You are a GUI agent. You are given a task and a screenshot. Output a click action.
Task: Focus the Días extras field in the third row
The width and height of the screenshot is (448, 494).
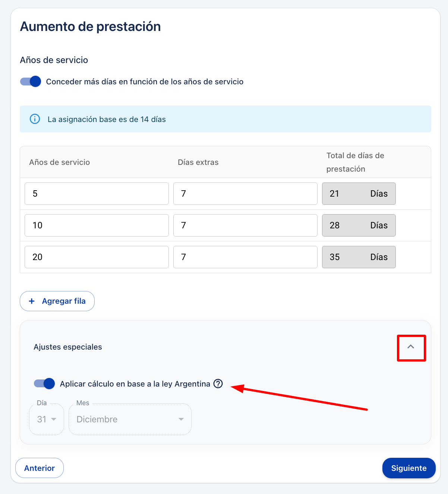click(245, 257)
